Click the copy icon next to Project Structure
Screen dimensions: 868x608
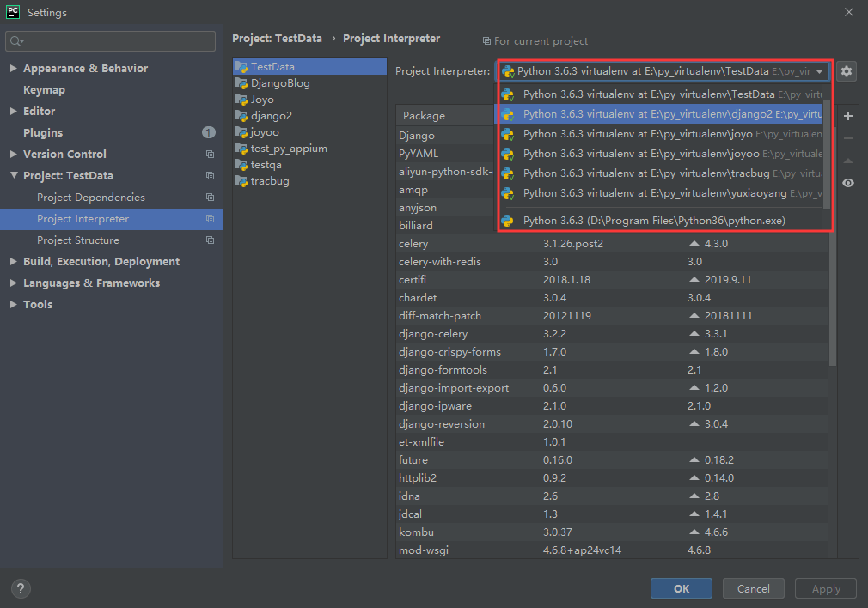coord(210,240)
